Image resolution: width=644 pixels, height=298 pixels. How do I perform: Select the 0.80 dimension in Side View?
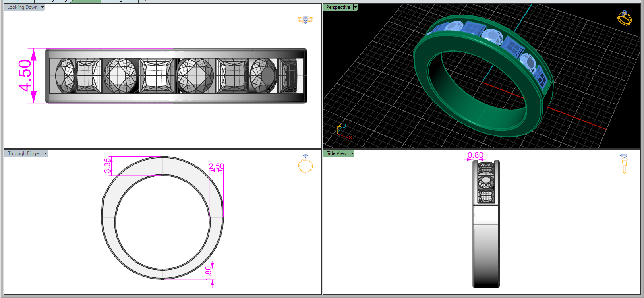click(x=475, y=155)
